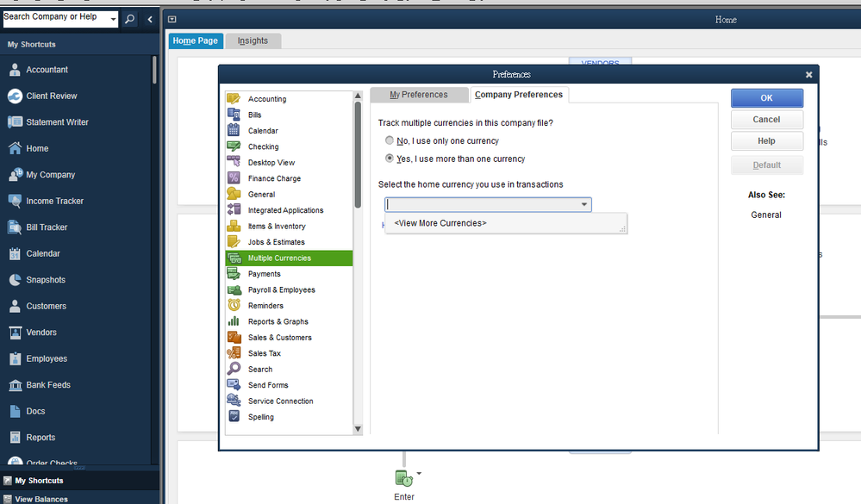Select 'Yes, I use more than one currency'
Image resolution: width=861 pixels, height=504 pixels.
(x=390, y=159)
